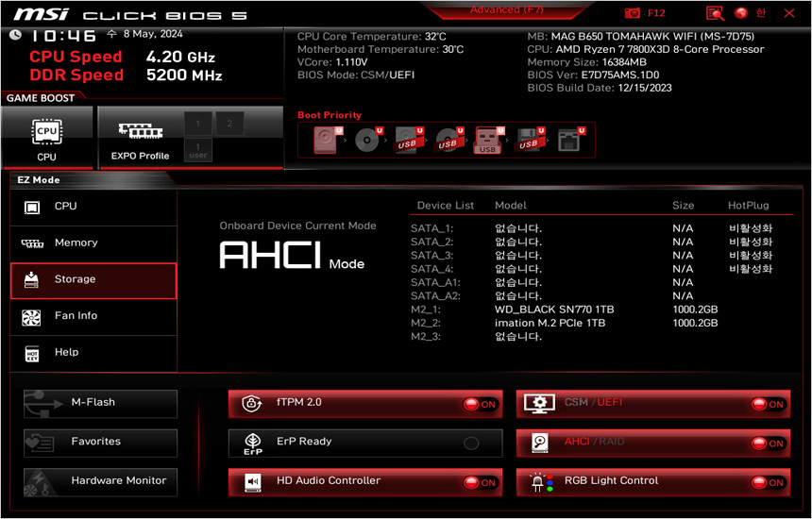Switch to Advanced (F7) mode
Image resolution: width=812 pixels, height=519 pixels.
tap(506, 9)
